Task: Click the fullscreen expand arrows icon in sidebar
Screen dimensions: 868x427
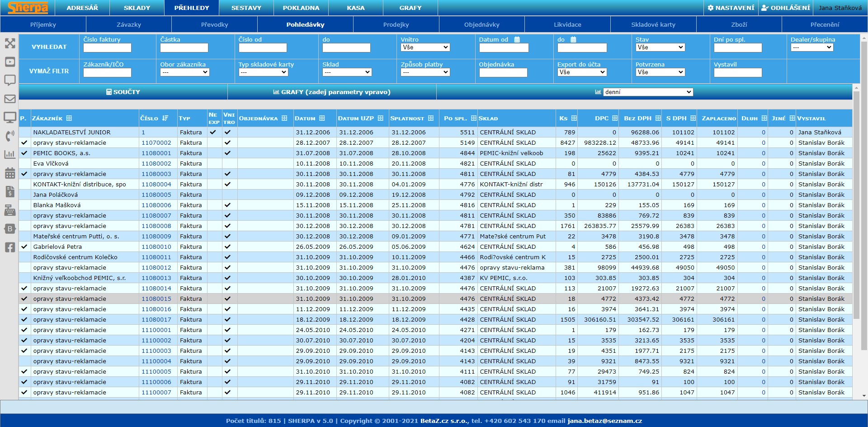Action: point(10,43)
